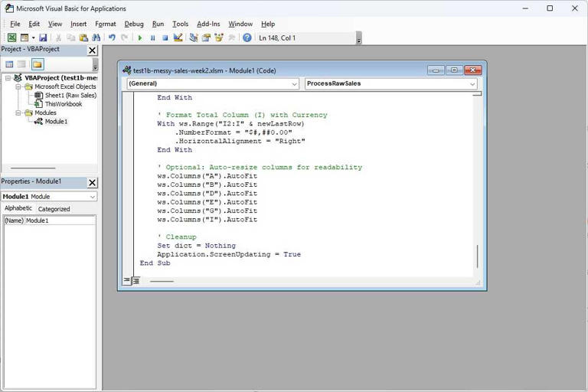Open the File menu
The image size is (588, 392).
point(15,24)
